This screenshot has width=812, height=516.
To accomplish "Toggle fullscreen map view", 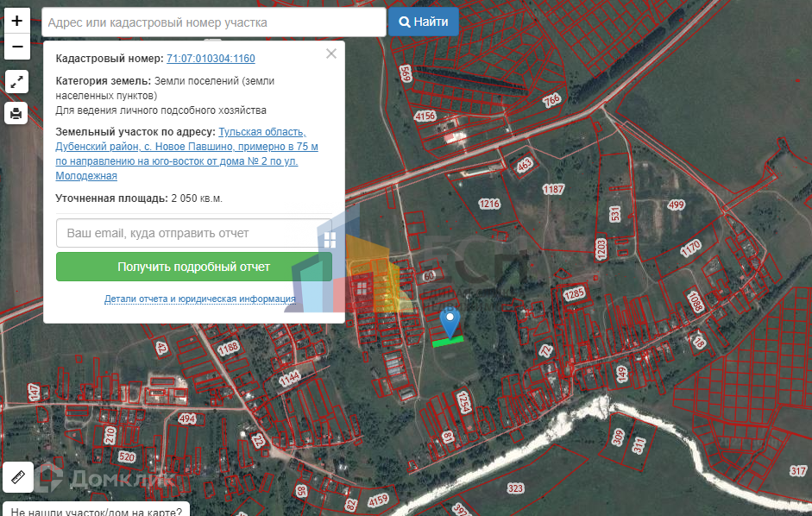I will pos(17,82).
